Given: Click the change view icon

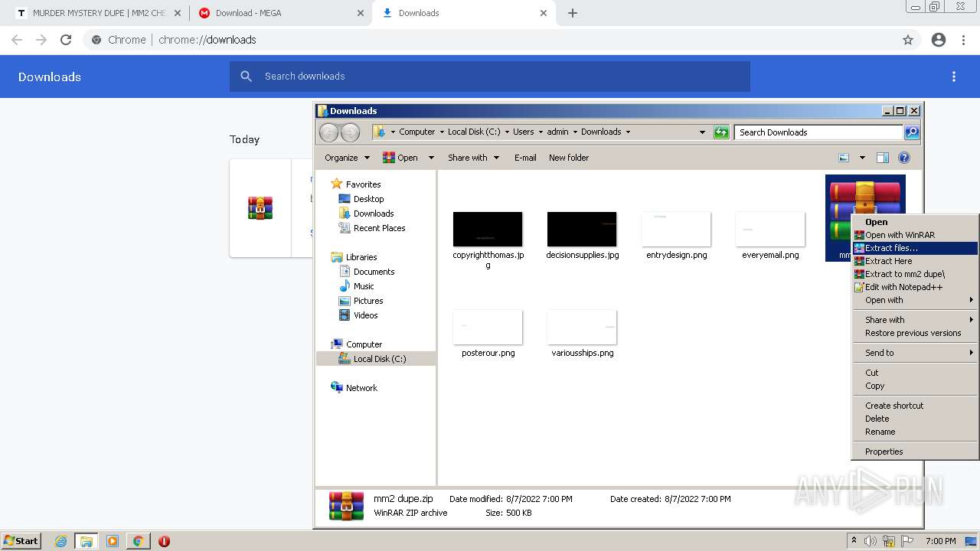Looking at the screenshot, I should click(844, 158).
